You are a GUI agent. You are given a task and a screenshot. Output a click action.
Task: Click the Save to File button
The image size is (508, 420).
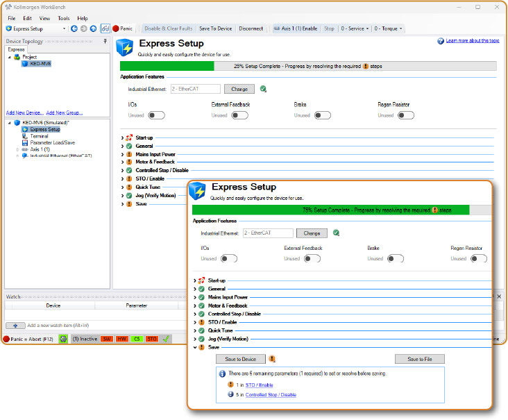(419, 359)
